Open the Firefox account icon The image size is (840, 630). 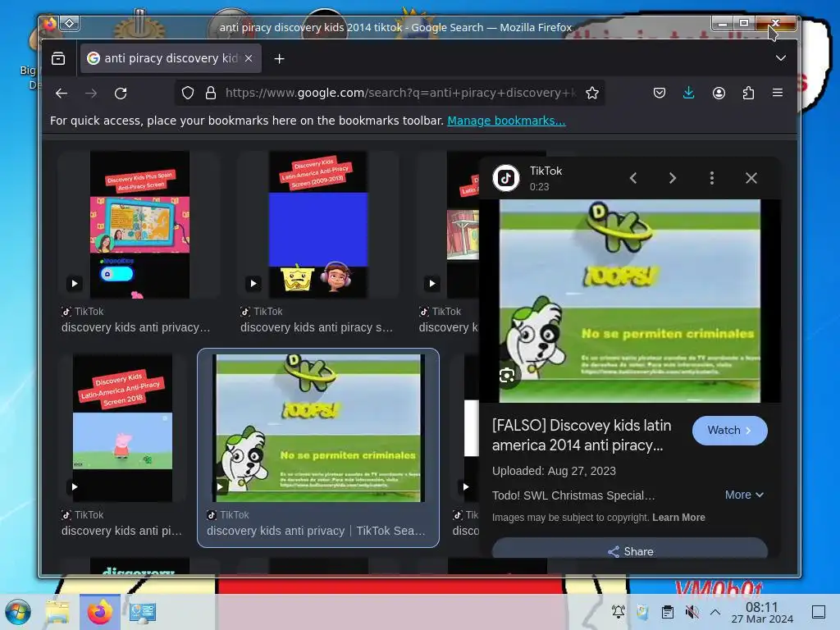click(719, 94)
